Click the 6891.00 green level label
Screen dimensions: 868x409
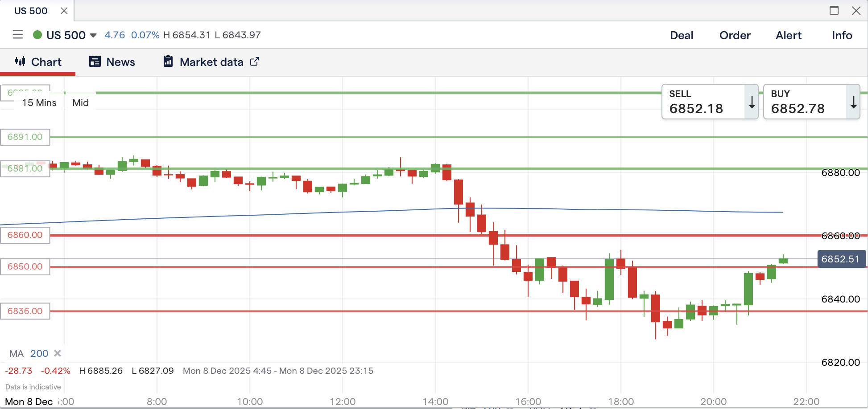pyautogui.click(x=25, y=137)
